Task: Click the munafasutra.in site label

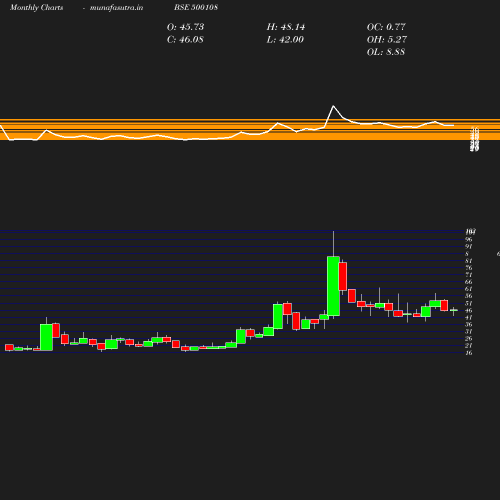Action: coord(116,8)
